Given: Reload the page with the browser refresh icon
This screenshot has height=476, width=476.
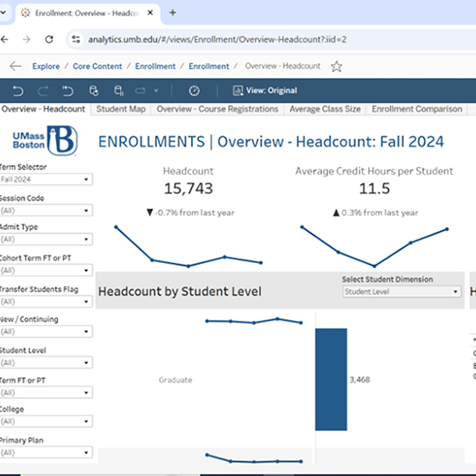Looking at the screenshot, I should click(x=49, y=39).
